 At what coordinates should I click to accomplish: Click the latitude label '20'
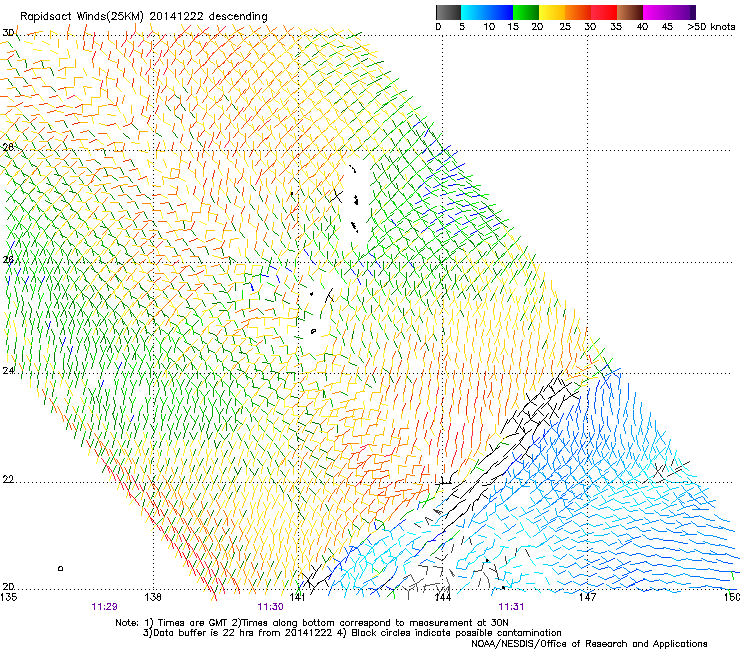(x=8, y=586)
